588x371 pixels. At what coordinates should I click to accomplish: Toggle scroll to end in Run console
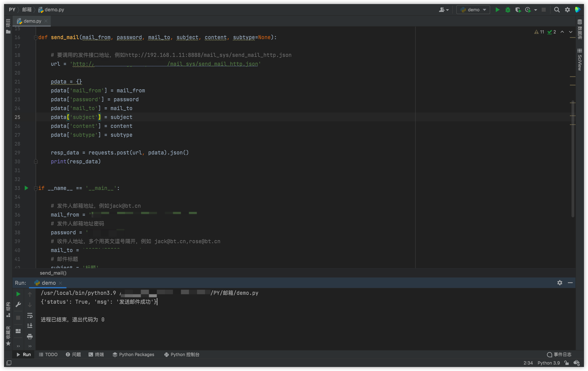(30, 326)
